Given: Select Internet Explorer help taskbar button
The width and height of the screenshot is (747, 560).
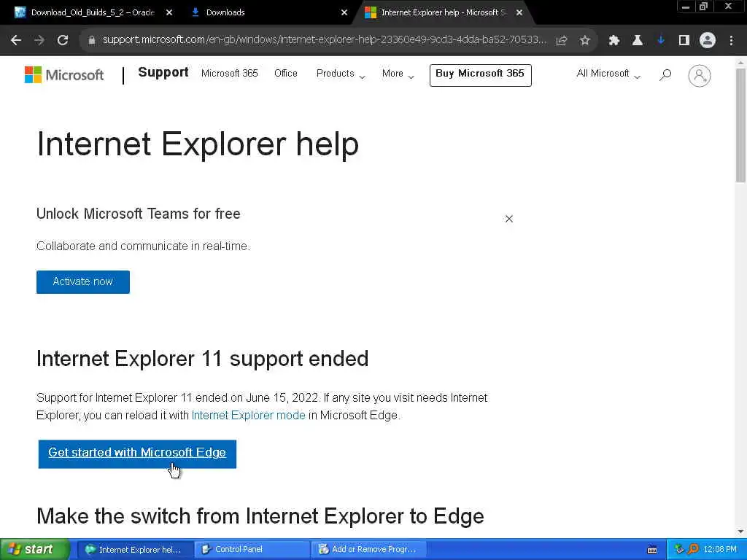Looking at the screenshot, I should tap(135, 550).
